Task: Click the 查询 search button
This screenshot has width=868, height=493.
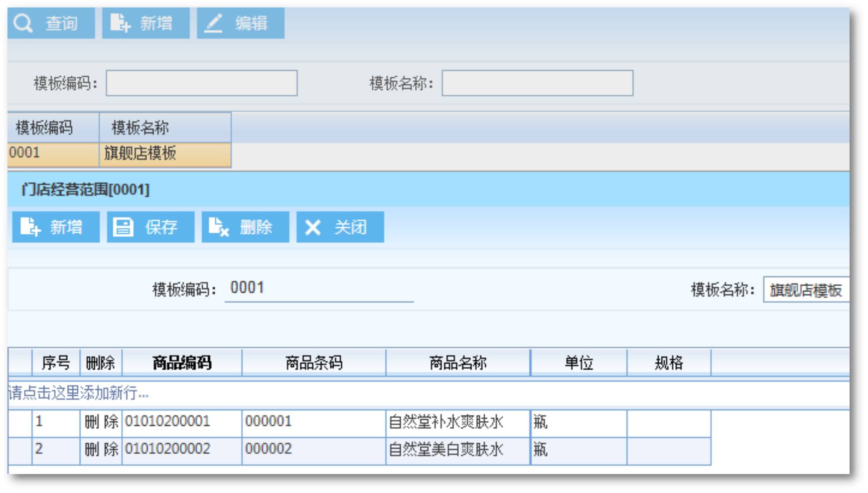Action: pyautogui.click(x=51, y=23)
